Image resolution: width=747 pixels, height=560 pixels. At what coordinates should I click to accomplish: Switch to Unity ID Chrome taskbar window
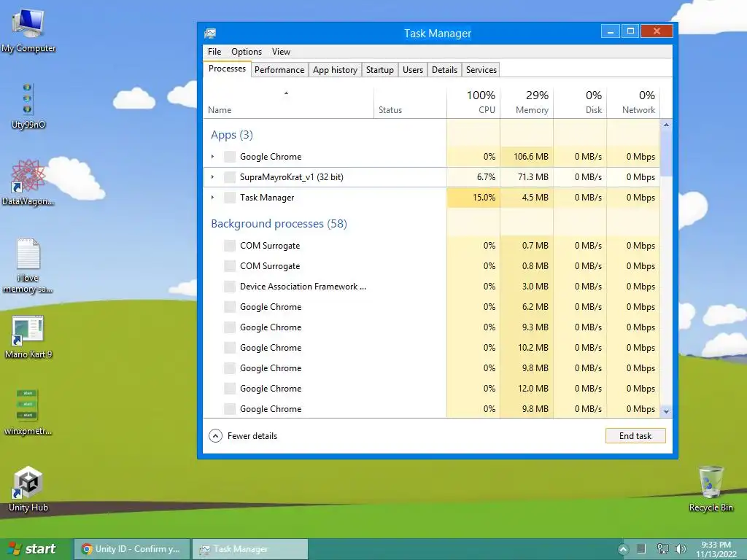[133, 549]
